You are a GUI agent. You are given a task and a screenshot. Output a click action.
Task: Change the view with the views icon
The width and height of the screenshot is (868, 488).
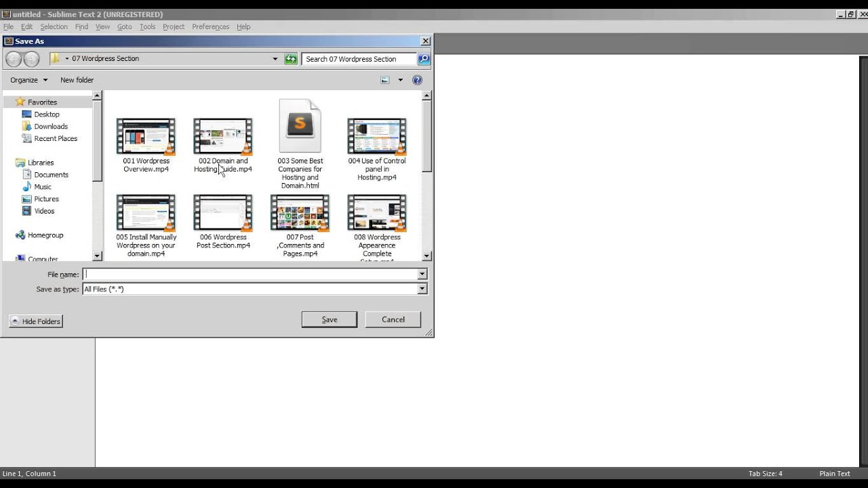point(384,80)
